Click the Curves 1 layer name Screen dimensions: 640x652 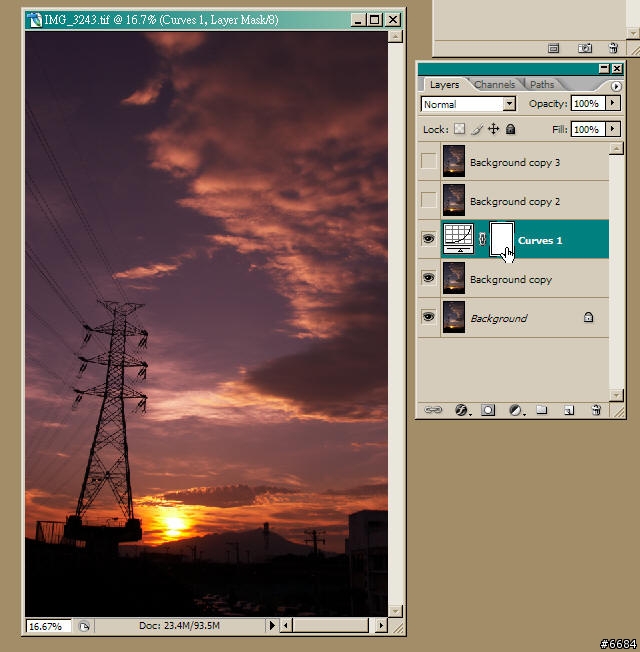pyautogui.click(x=540, y=240)
